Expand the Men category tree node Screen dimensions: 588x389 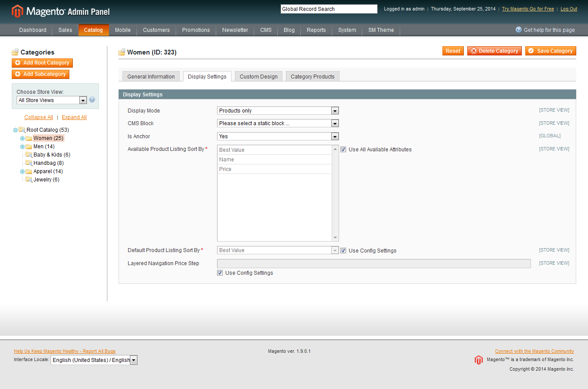pos(22,147)
